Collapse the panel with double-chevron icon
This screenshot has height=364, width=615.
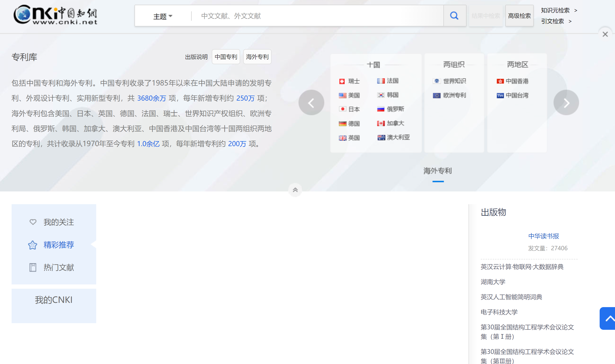pos(295,190)
